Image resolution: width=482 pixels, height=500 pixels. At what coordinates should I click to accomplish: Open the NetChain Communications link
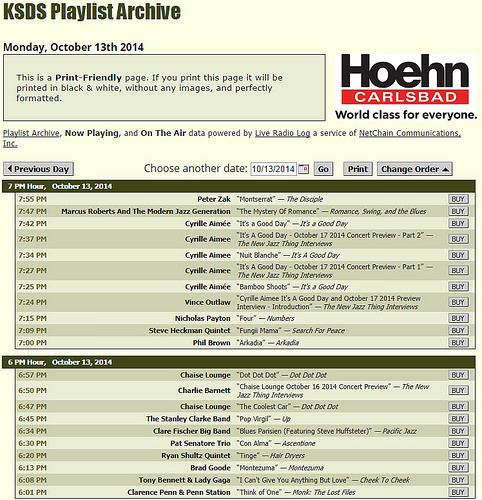(x=410, y=133)
